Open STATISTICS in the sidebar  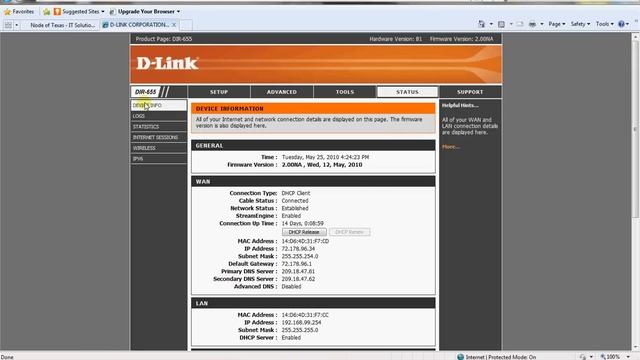159,127
